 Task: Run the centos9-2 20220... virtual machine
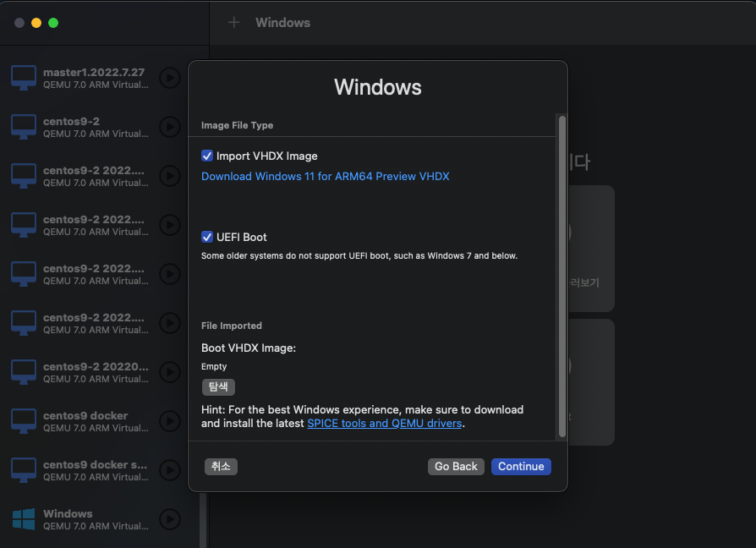(170, 372)
